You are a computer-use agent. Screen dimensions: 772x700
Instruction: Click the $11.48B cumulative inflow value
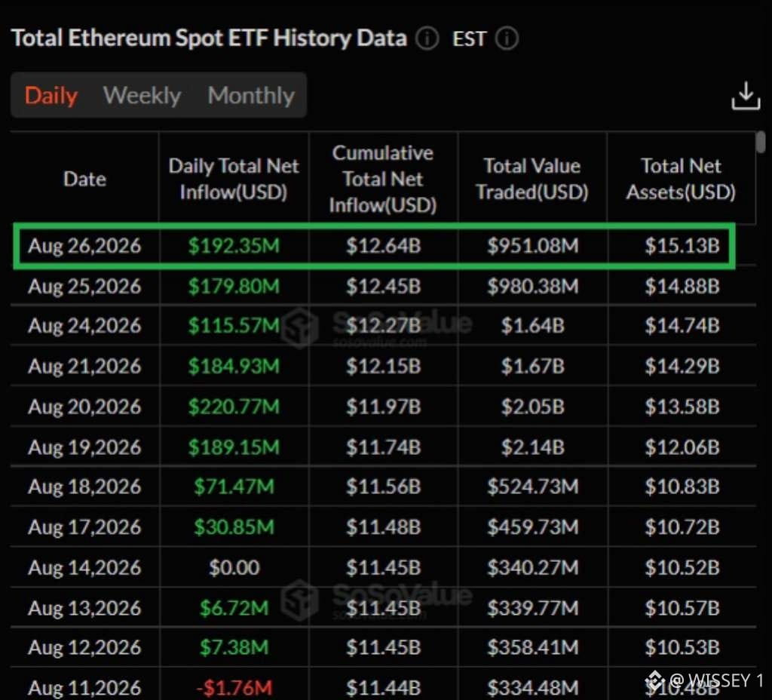click(x=384, y=527)
